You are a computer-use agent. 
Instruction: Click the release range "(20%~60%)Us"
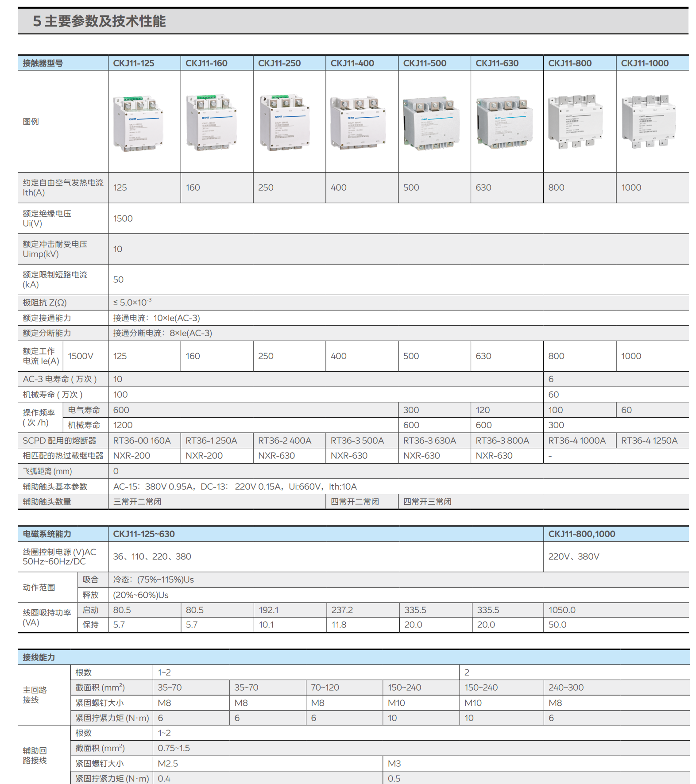pos(141,595)
